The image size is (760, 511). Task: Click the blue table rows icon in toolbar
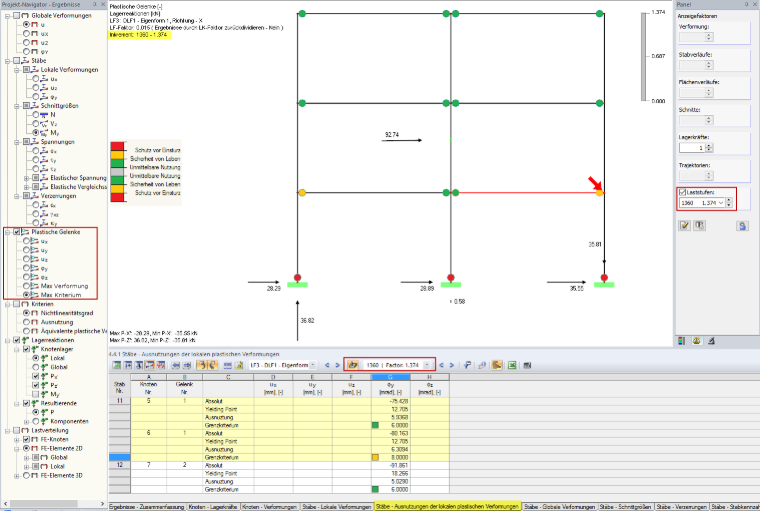coord(227,365)
